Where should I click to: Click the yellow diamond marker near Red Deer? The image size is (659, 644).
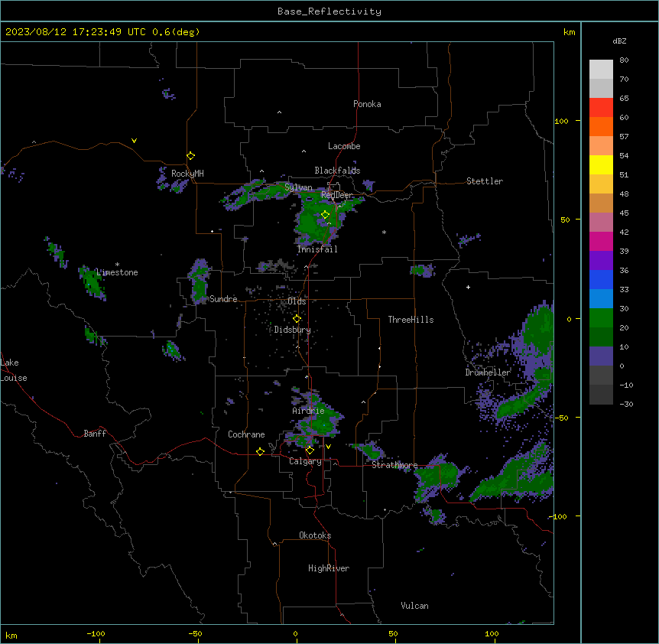[325, 215]
